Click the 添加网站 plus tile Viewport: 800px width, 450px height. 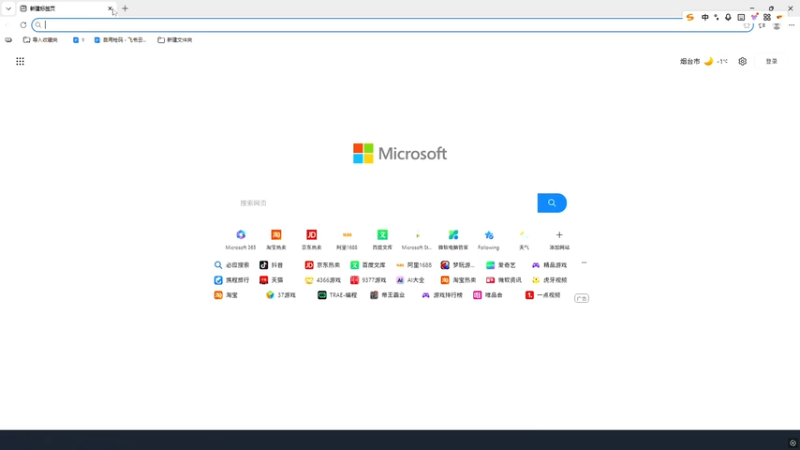pyautogui.click(x=559, y=239)
